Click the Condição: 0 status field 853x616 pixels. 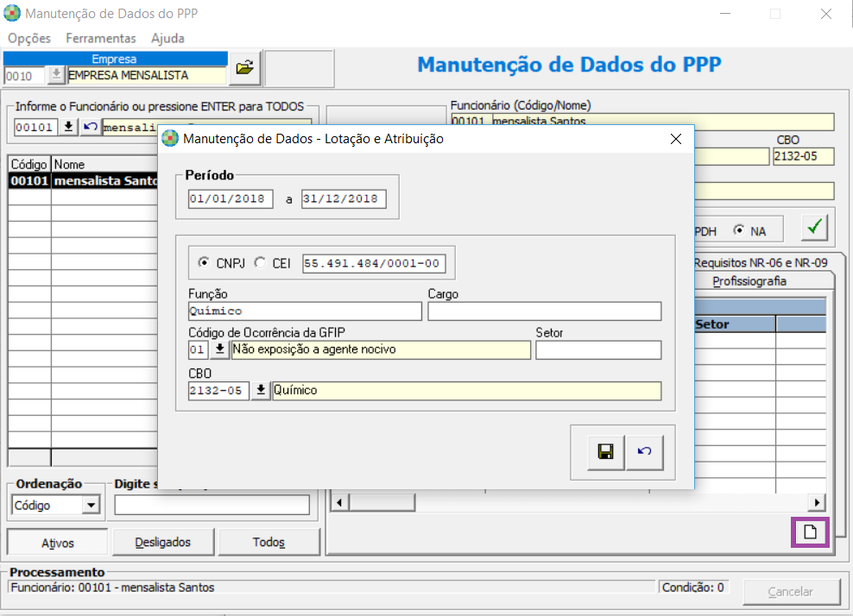pyautogui.click(x=693, y=588)
